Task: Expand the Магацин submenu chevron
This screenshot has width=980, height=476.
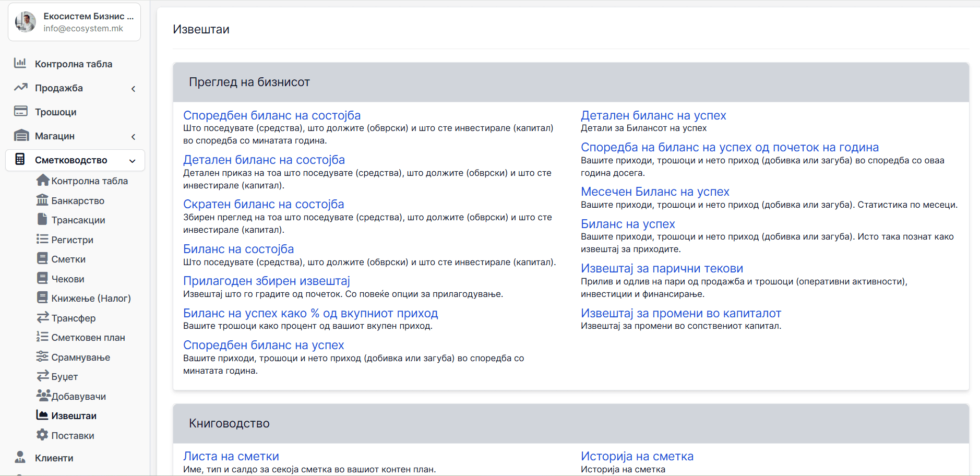Action: click(x=134, y=137)
